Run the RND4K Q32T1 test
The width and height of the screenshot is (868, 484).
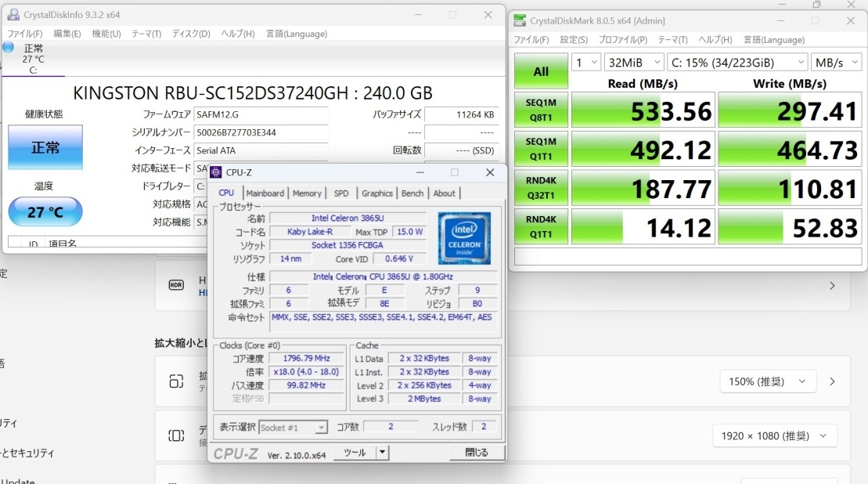pos(541,188)
